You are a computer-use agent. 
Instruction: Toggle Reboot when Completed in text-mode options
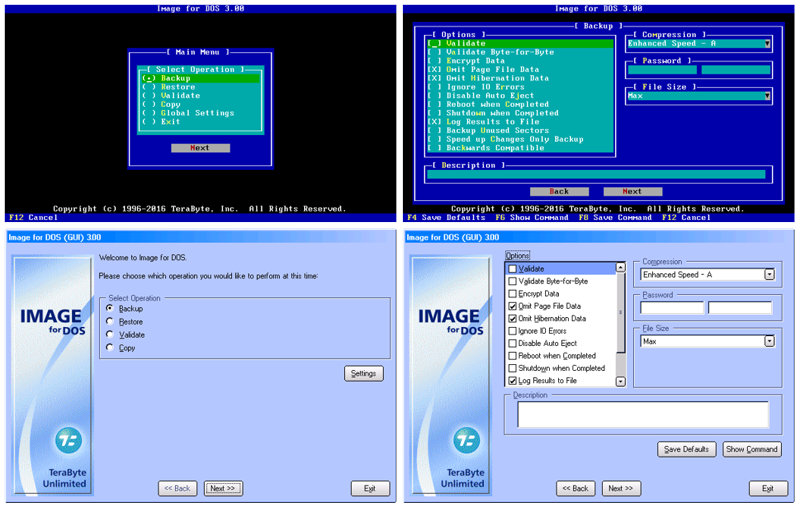coord(520,104)
